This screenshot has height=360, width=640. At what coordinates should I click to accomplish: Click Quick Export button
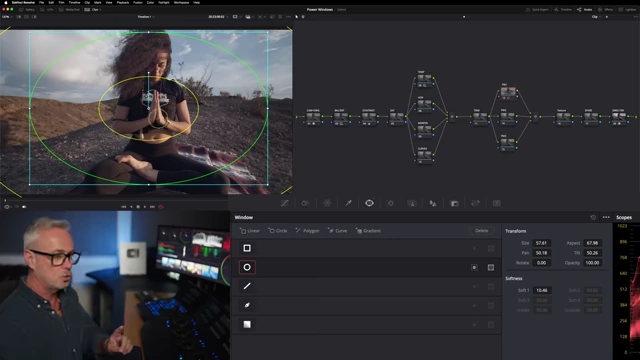pos(537,9)
